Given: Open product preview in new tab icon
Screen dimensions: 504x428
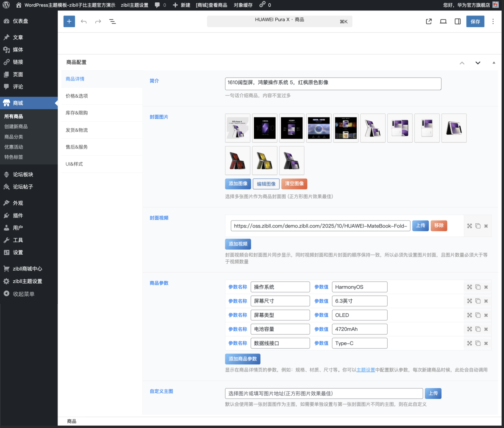Looking at the screenshot, I should (429, 21).
